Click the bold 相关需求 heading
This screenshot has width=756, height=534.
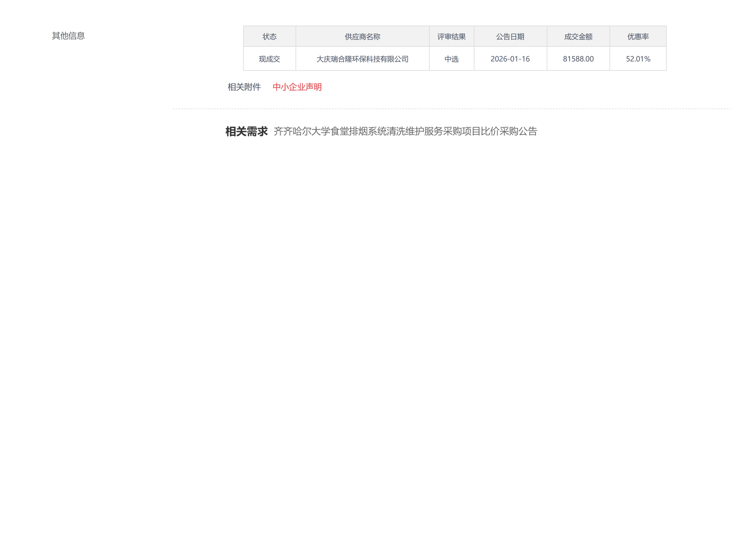pyautogui.click(x=246, y=131)
